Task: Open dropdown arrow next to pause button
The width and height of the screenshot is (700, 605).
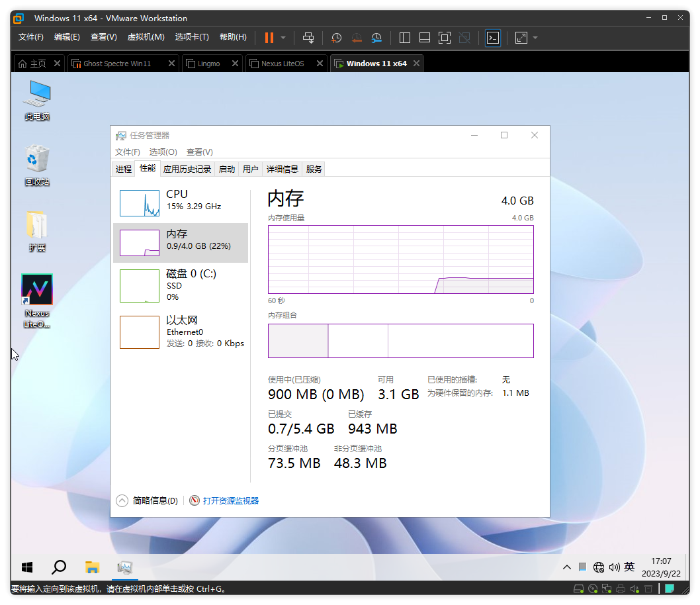Action: [283, 38]
